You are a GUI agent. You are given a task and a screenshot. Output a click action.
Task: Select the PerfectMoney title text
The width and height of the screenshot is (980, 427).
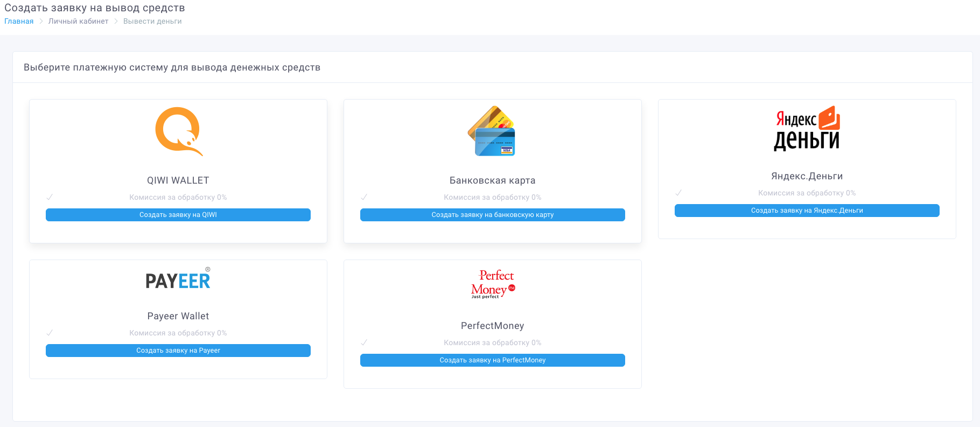(493, 326)
